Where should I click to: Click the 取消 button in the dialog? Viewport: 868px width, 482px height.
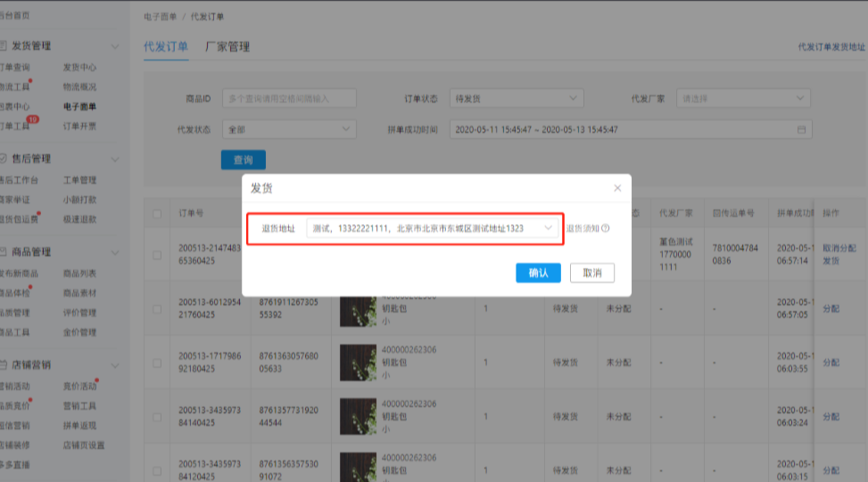[592, 273]
